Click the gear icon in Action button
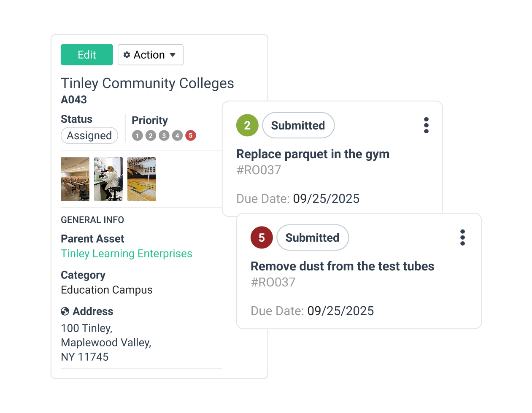 point(127,55)
